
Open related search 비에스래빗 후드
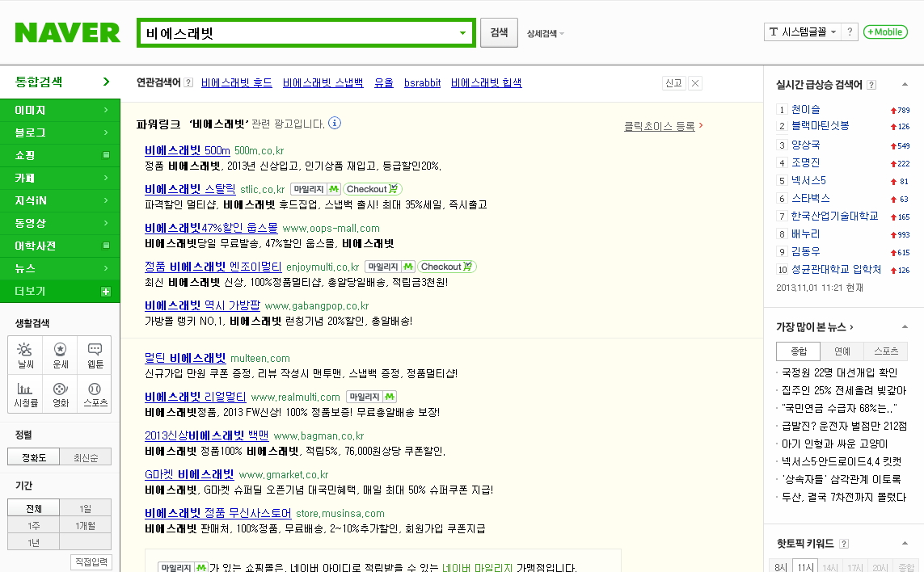tap(236, 83)
